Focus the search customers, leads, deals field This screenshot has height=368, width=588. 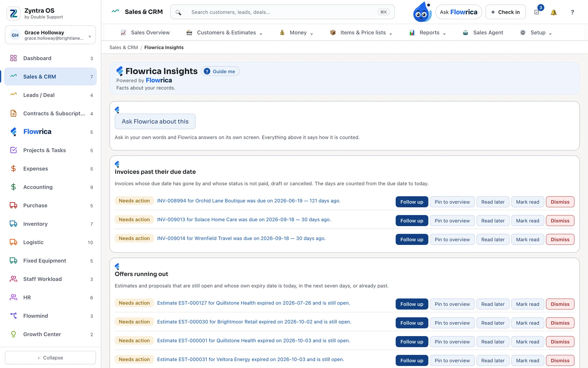[x=282, y=12]
